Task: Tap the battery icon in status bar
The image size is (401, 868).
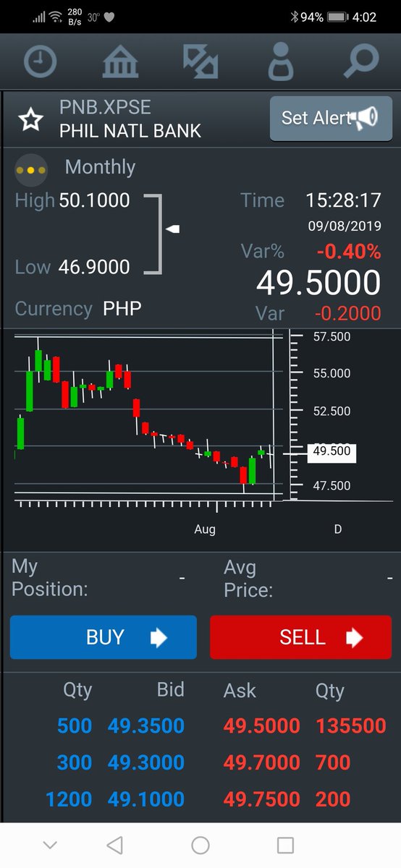Action: point(337,17)
